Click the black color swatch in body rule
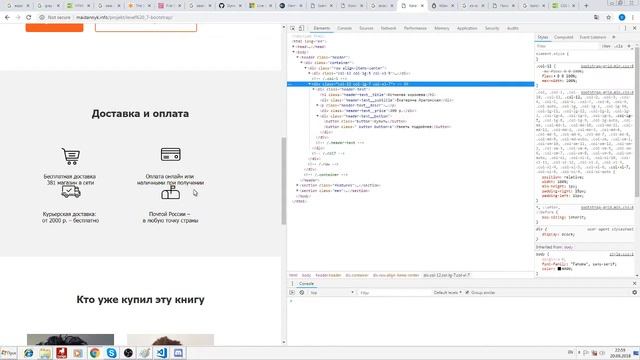 tap(559, 269)
